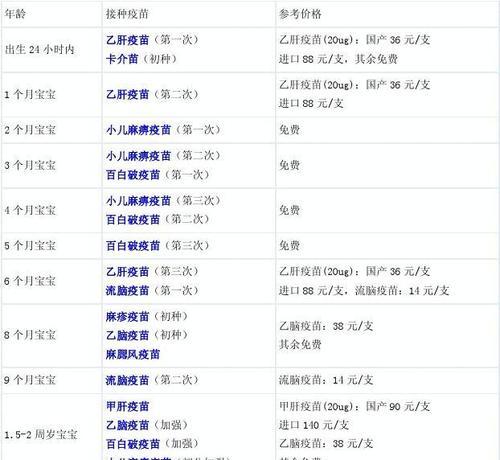Select the 麻腮风疫苗 link

133,354
